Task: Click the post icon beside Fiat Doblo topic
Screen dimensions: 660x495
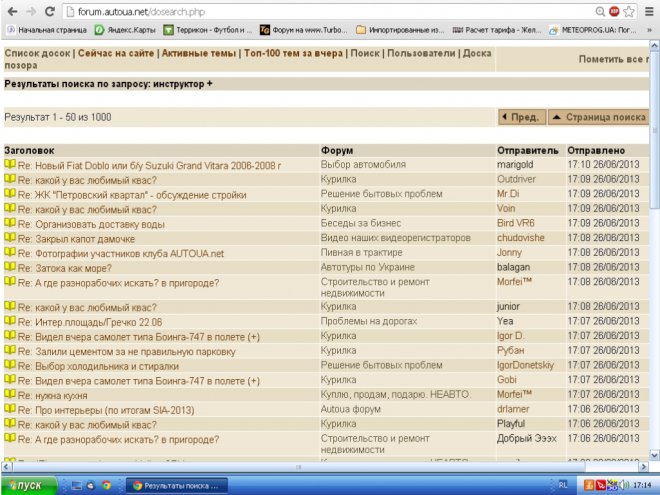Action: pos(10,164)
